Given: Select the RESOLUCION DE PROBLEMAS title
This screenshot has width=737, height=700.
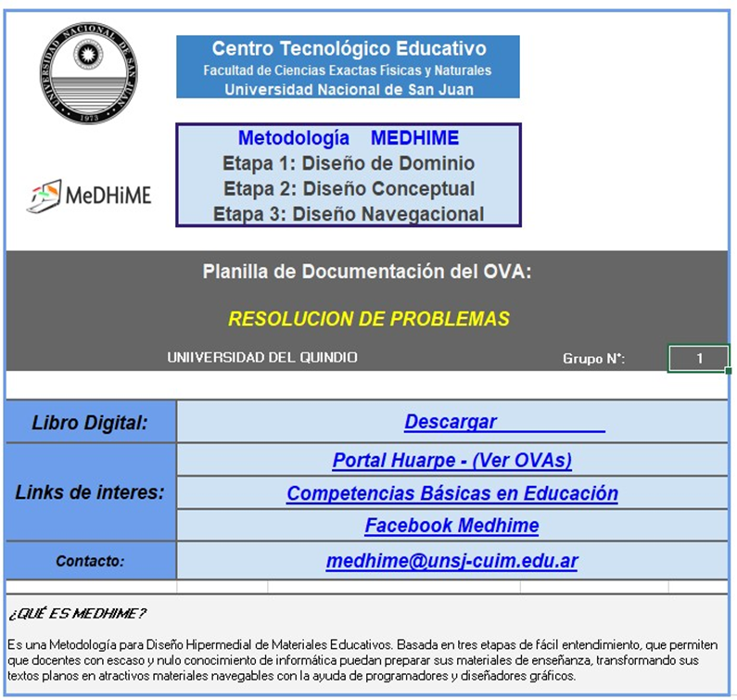Looking at the screenshot, I should (x=368, y=319).
